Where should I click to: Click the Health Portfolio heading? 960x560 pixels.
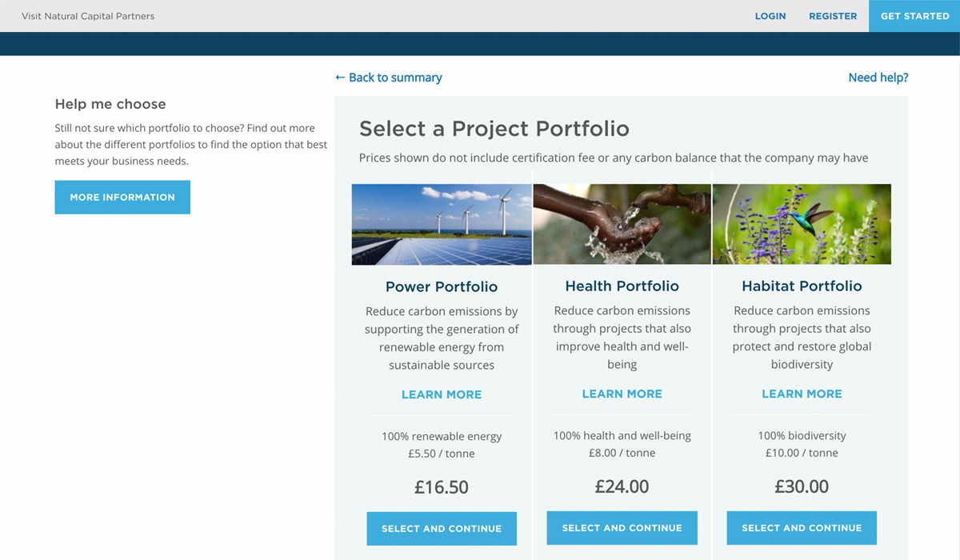pos(622,286)
